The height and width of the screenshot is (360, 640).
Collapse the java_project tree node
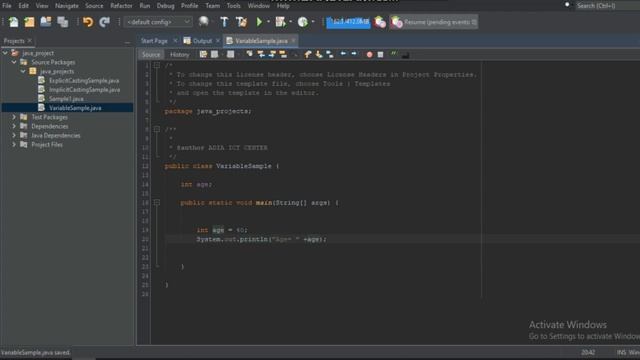point(5,53)
